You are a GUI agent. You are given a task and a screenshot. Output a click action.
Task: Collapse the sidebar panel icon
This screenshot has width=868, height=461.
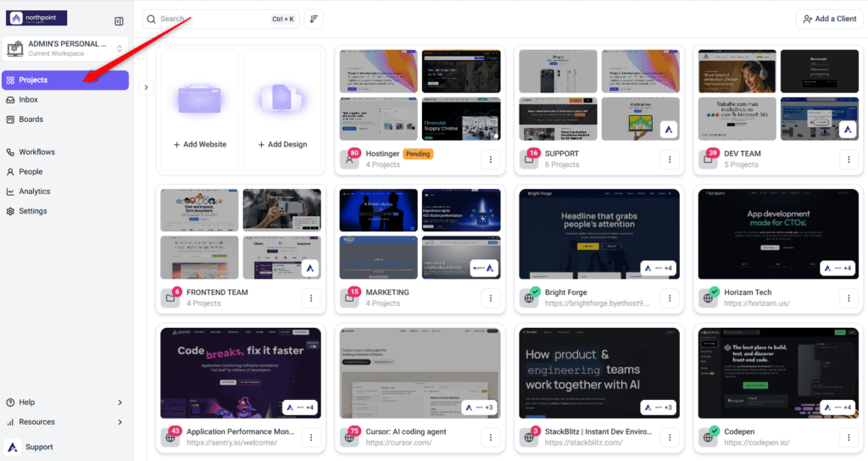point(119,21)
